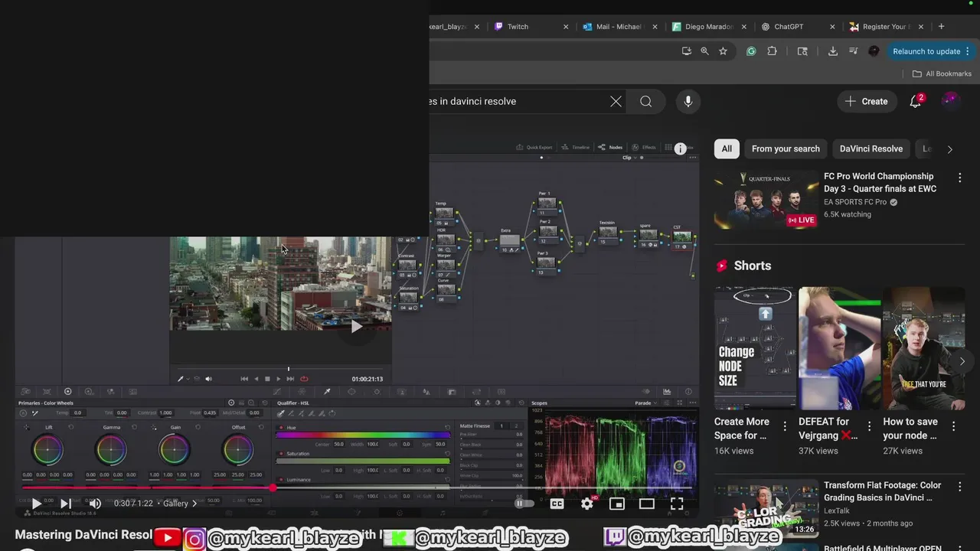Viewport: 980px width, 551px height.
Task: Open YouTube notifications bell
Action: pyautogui.click(x=915, y=101)
